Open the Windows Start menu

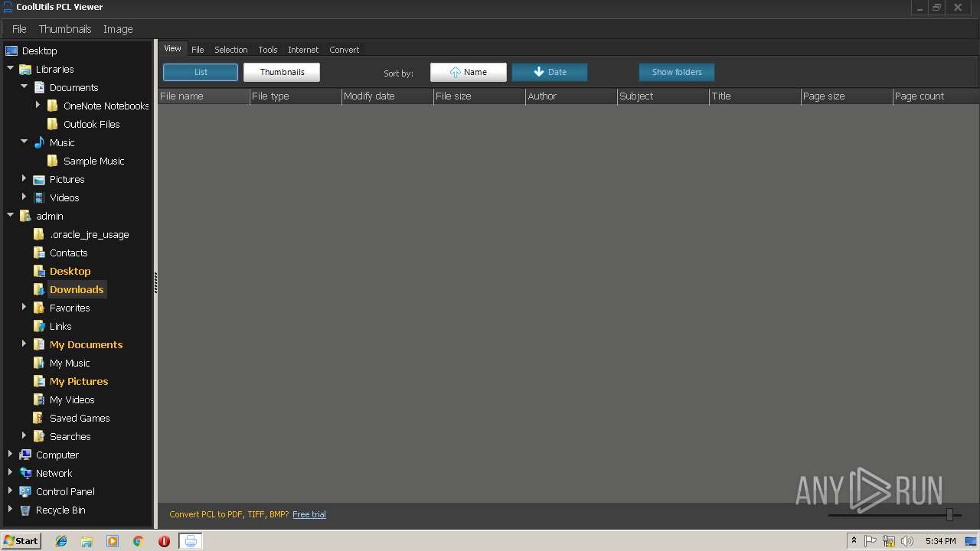click(x=21, y=540)
